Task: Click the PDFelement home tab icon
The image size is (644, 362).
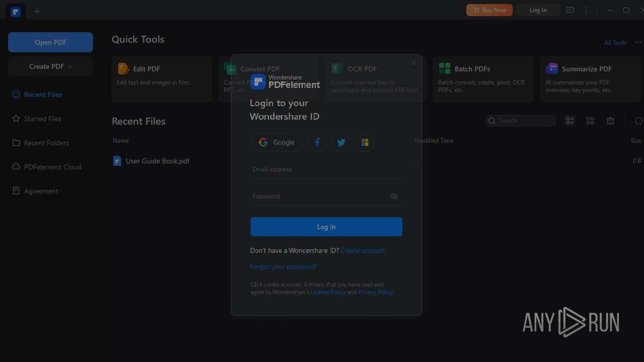Action: coord(16,12)
